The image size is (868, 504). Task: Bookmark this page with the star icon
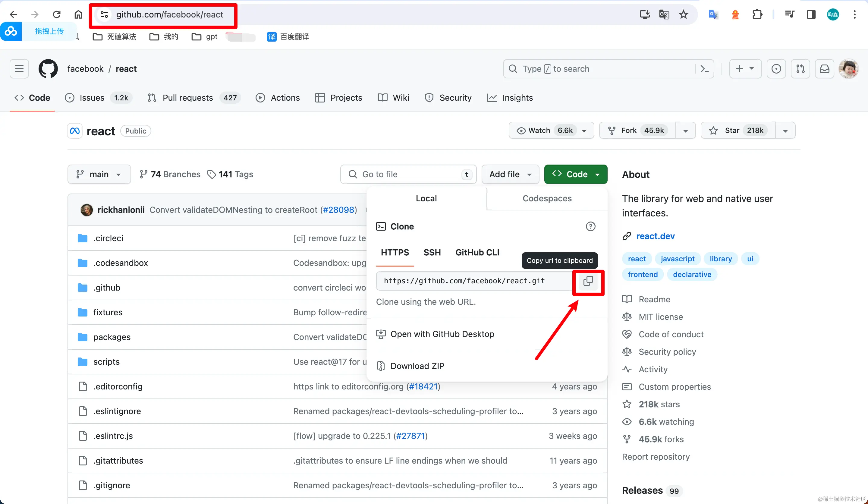[x=683, y=14]
